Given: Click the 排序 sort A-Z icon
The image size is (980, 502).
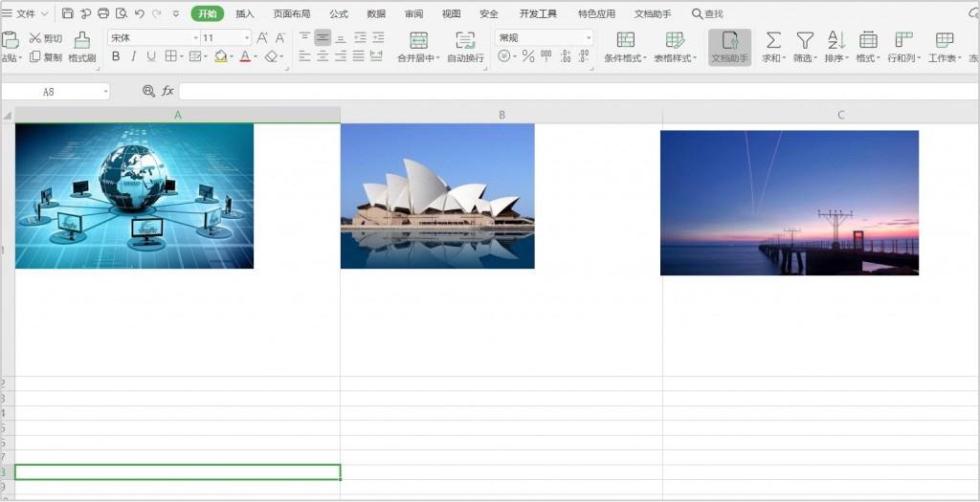Looking at the screenshot, I should coord(836,40).
